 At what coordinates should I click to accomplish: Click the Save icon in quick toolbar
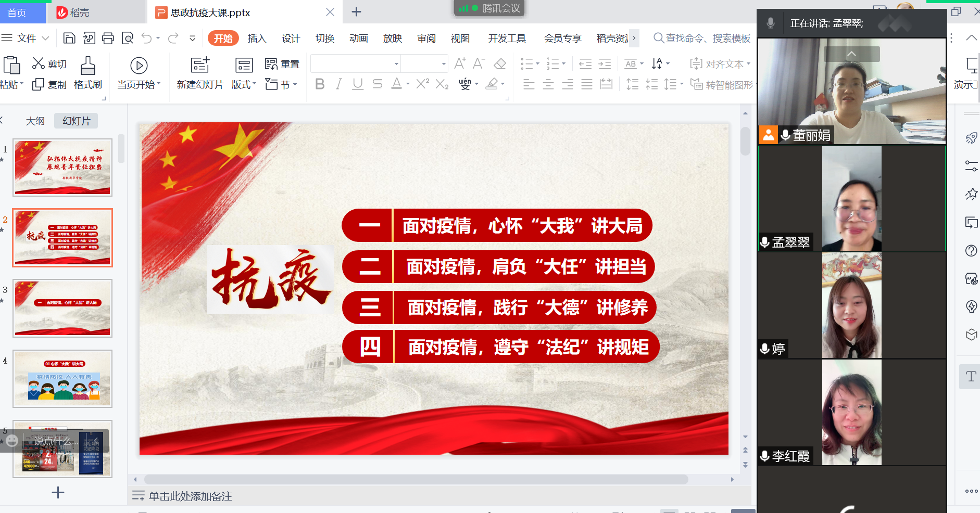[69, 38]
